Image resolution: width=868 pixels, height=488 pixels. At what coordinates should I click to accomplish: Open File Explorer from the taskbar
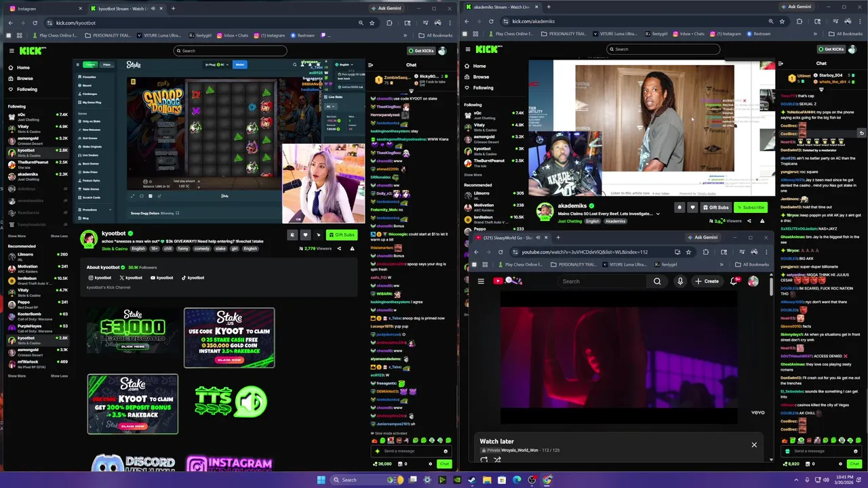[487, 480]
